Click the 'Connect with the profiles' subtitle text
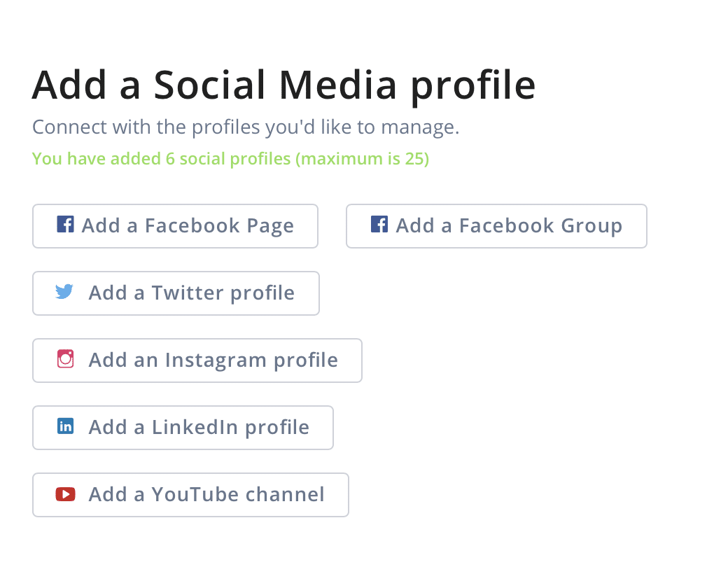The height and width of the screenshot is (574, 728). coord(246,127)
